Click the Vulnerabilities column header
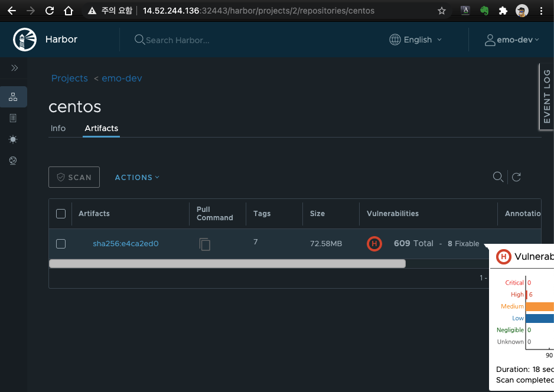This screenshot has width=554, height=392. (x=393, y=213)
